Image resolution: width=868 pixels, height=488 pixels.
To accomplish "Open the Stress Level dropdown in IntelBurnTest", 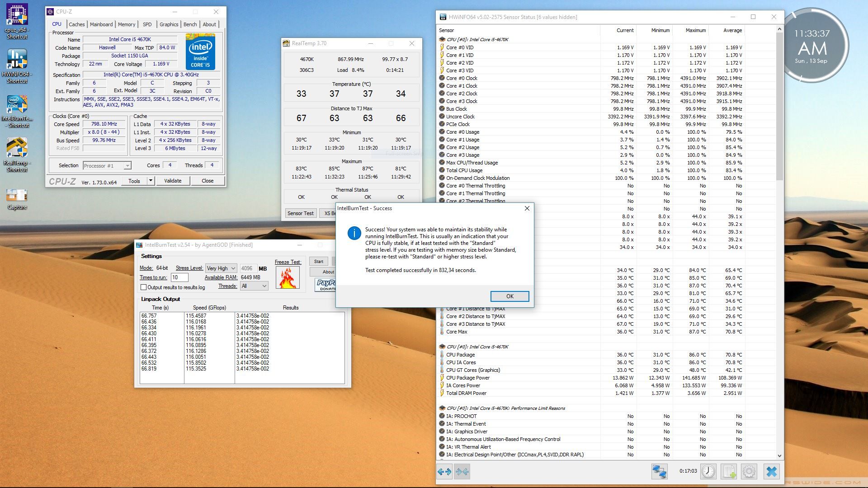I will click(x=221, y=268).
